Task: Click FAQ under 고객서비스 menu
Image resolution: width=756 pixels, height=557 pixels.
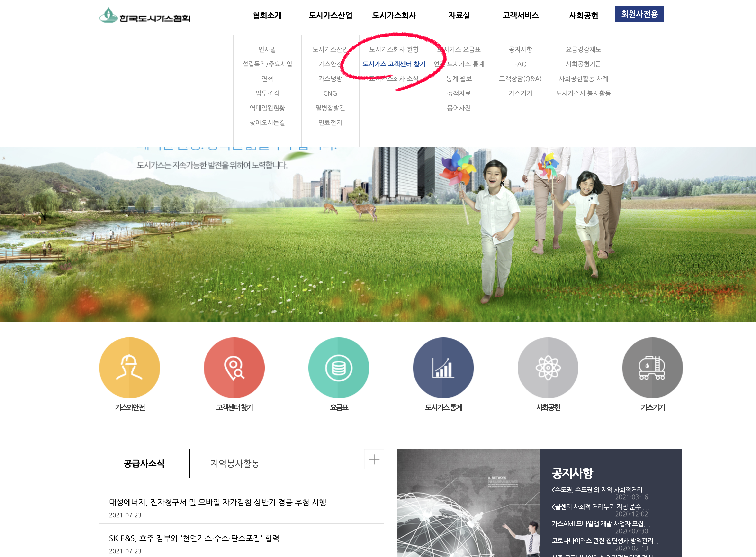Action: (x=520, y=64)
